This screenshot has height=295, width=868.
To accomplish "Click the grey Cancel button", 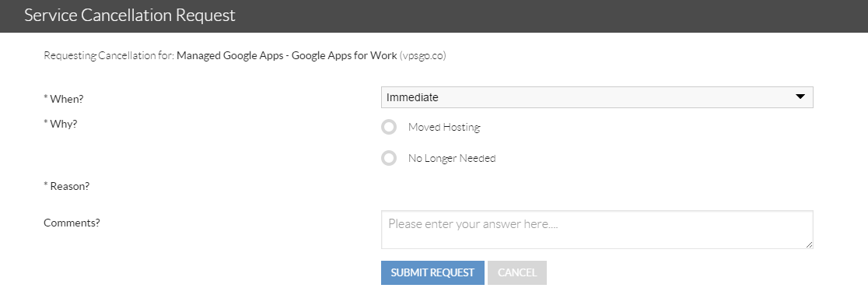I will [x=517, y=273].
